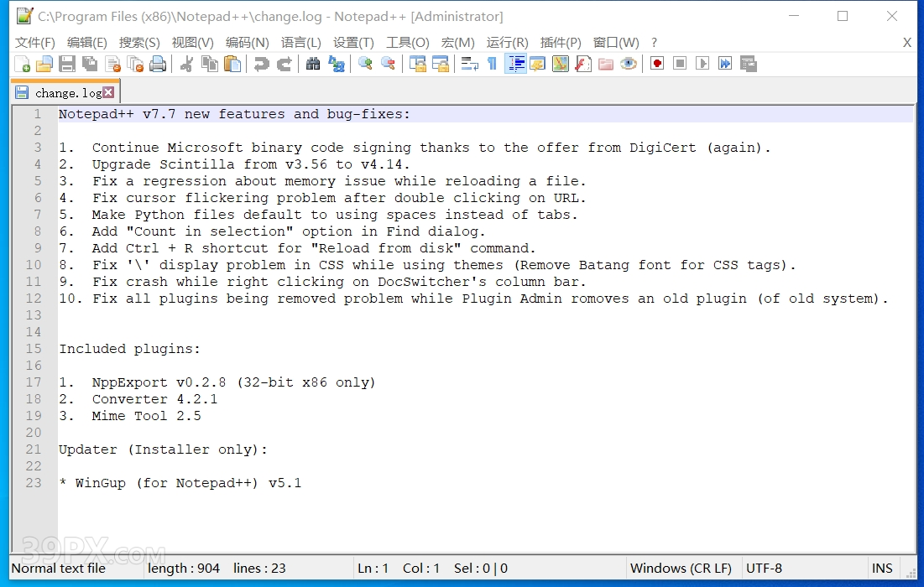
Task: Open a new blank document
Action: pos(21,63)
